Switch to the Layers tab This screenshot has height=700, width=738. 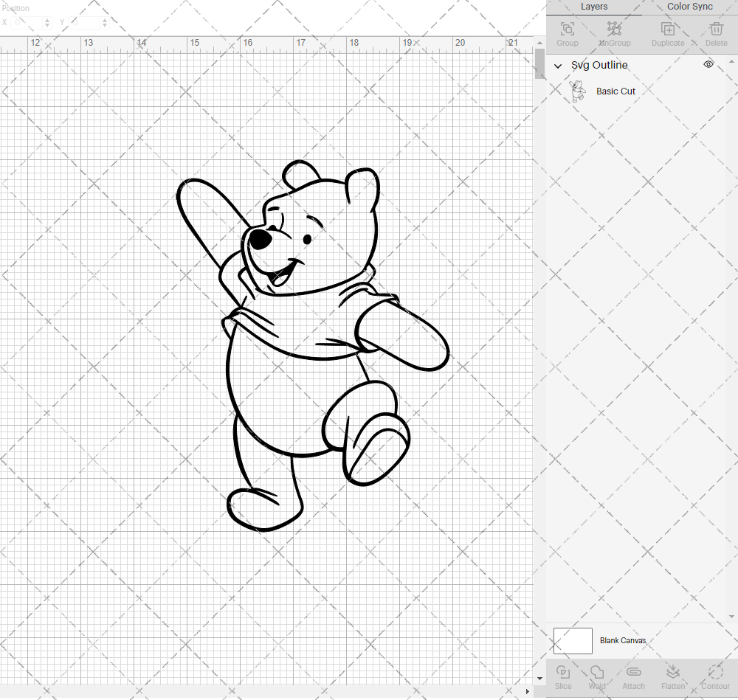[594, 7]
